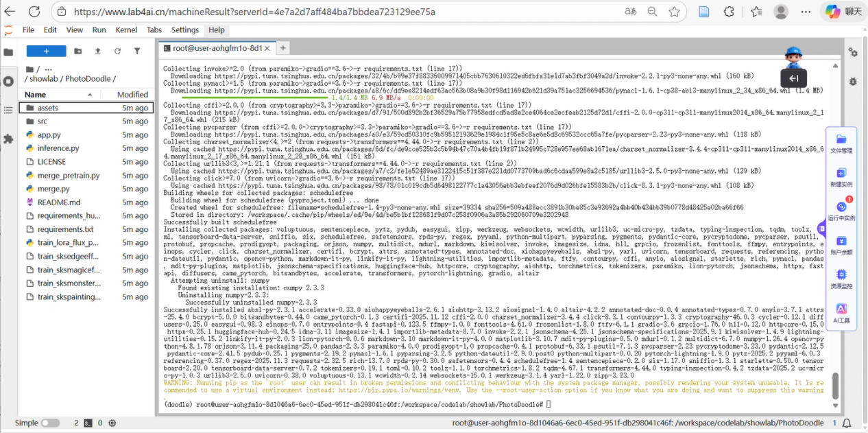Expand the breadcrumb ellipsis path
Image resolution: width=868 pixels, height=433 pixels.
[x=48, y=69]
